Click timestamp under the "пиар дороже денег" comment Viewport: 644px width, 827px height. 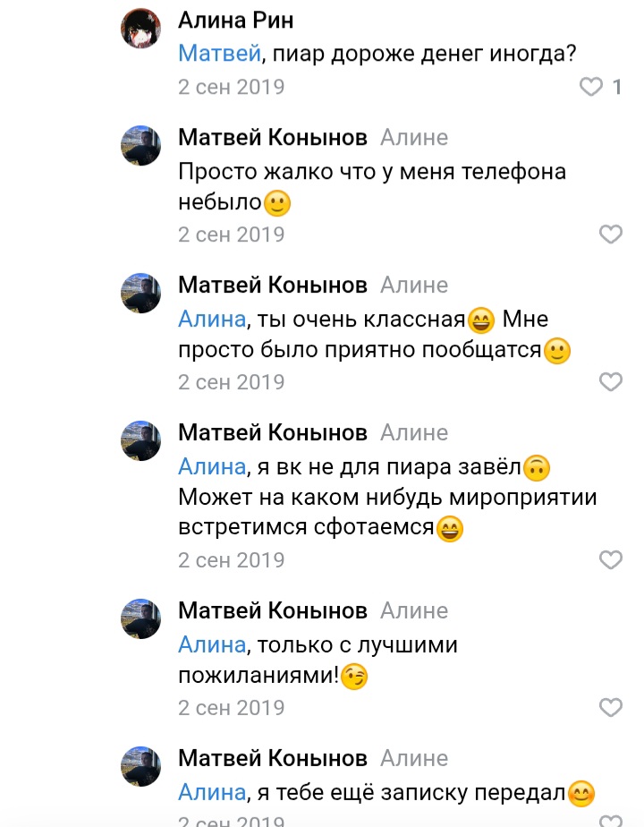pos(231,87)
